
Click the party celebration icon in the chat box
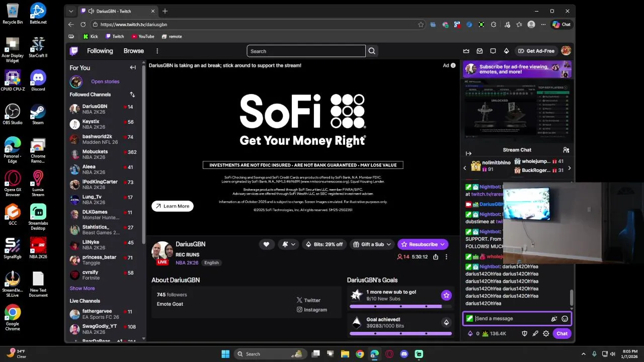(554, 318)
